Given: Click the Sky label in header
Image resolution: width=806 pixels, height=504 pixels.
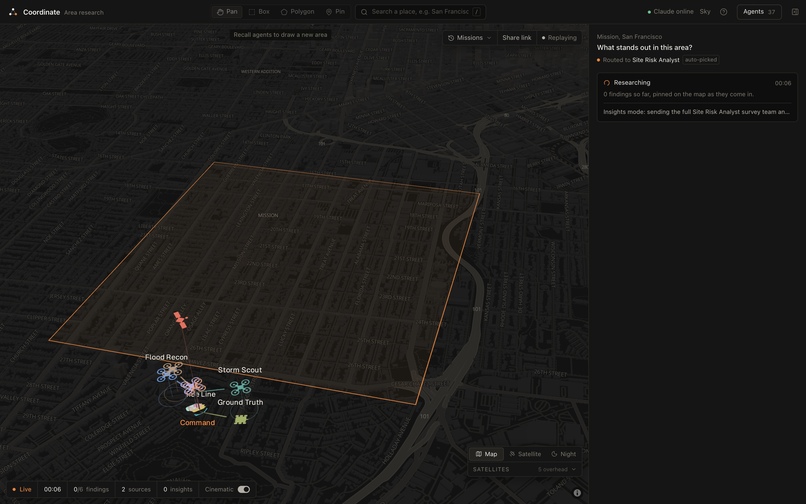Looking at the screenshot, I should coord(705,12).
